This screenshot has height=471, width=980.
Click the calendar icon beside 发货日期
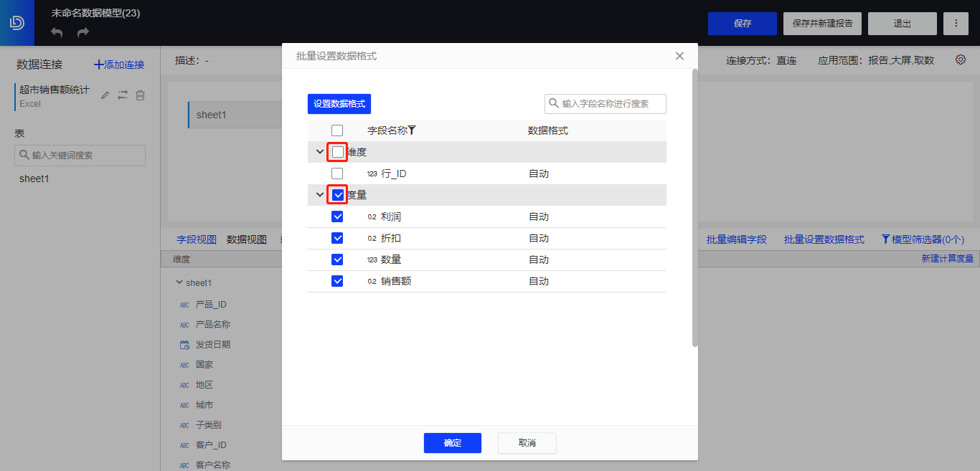click(x=183, y=344)
